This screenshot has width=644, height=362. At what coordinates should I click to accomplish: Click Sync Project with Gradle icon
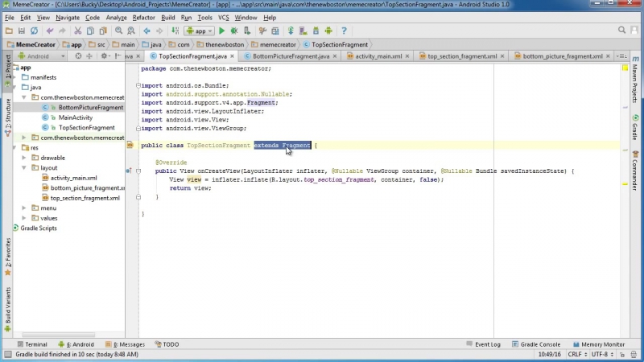click(291, 31)
